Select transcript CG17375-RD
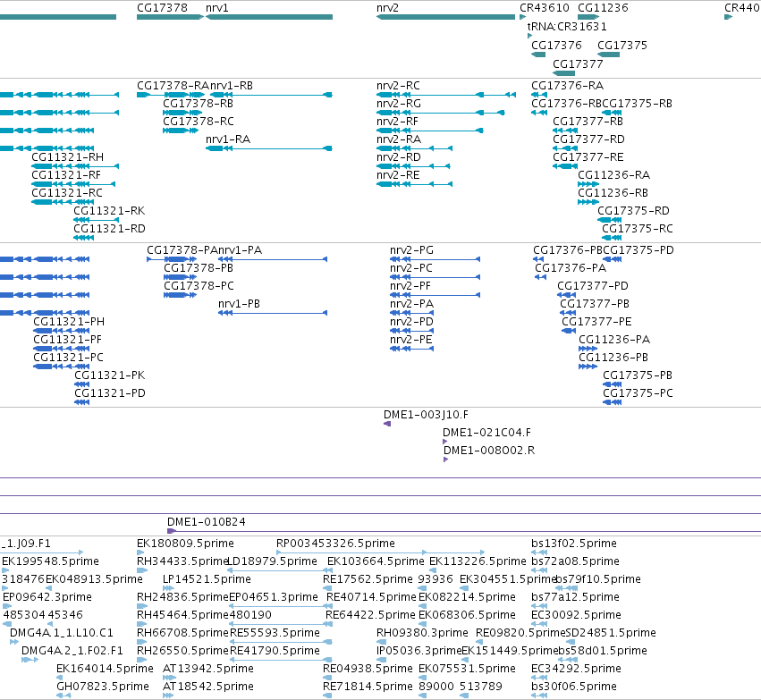The height and width of the screenshot is (700, 761). (633, 211)
